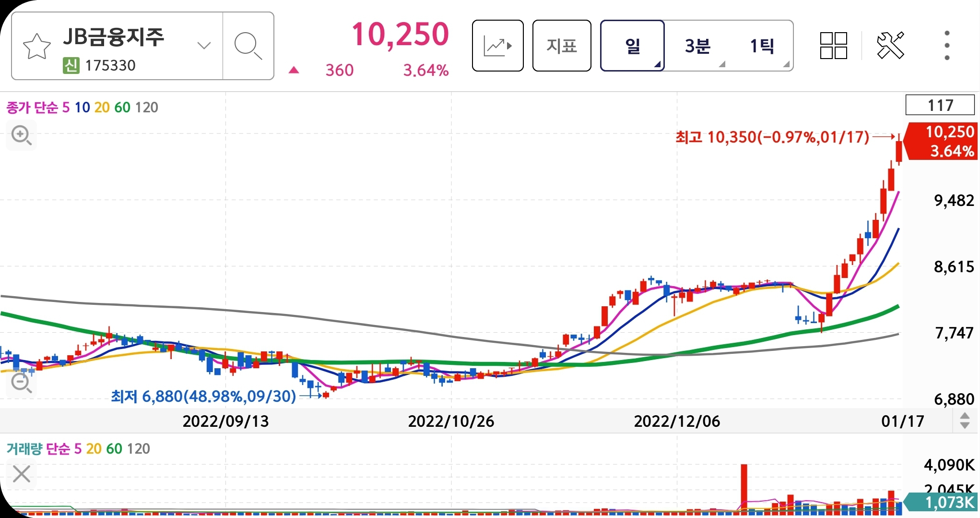Screen dimensions: 980x518
Task: Zoom out the chart with minus magnifier
Action: pyautogui.click(x=22, y=383)
